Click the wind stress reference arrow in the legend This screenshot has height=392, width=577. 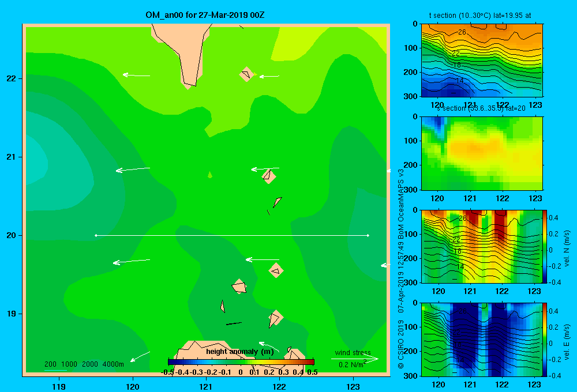[355, 359]
